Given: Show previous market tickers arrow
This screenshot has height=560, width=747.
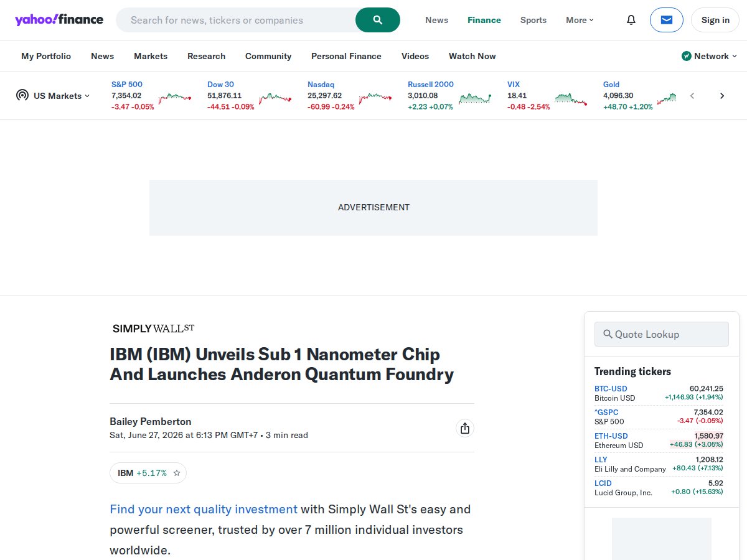Looking at the screenshot, I should (x=692, y=96).
